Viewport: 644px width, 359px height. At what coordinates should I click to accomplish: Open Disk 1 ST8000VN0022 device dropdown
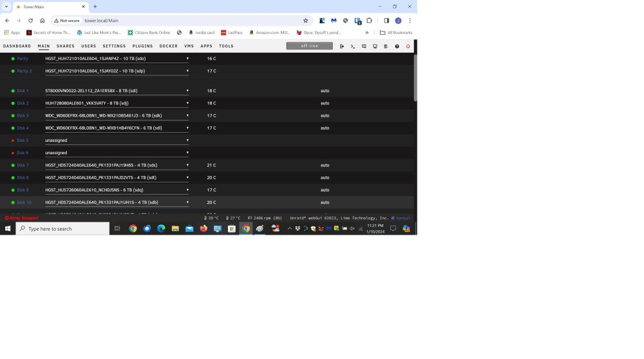click(117, 90)
